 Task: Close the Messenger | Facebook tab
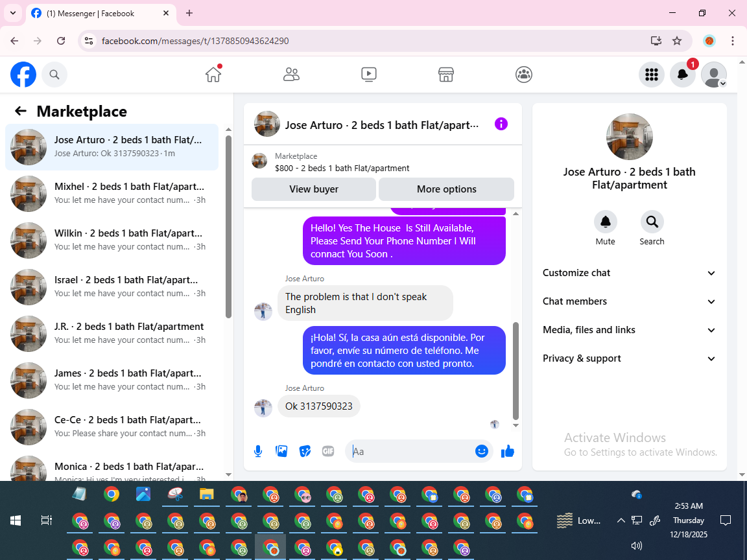[x=166, y=14]
